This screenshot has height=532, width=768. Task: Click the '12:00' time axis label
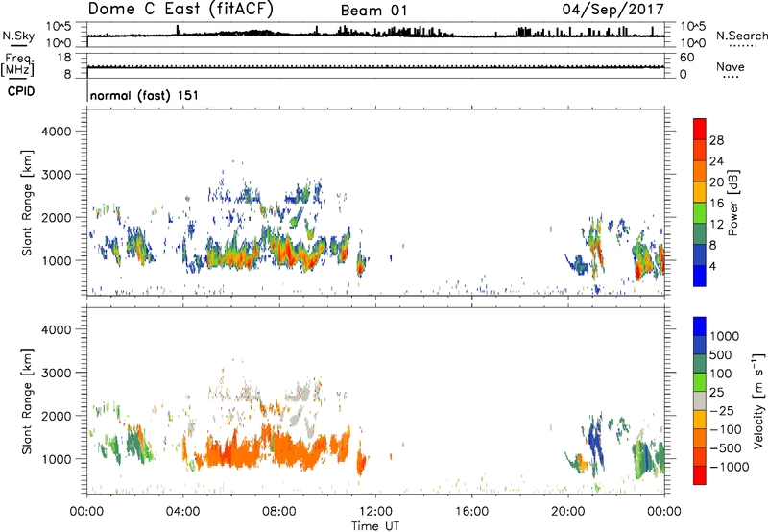[375, 512]
